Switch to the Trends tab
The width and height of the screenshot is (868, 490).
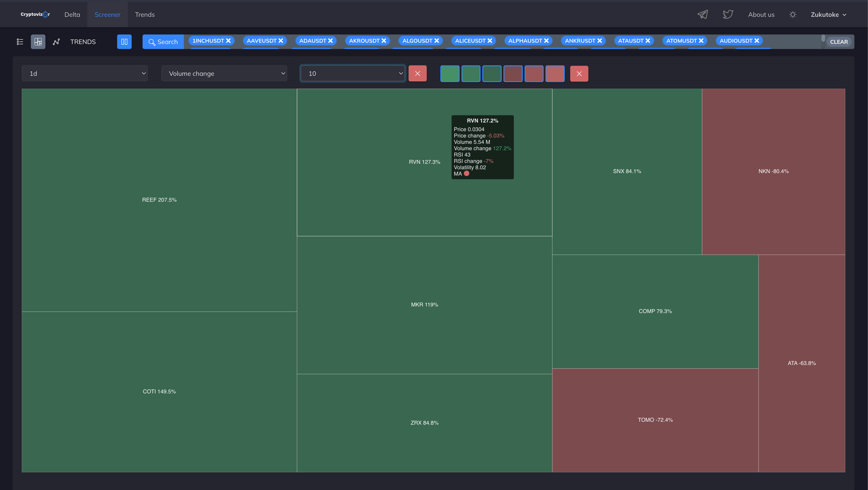[145, 14]
